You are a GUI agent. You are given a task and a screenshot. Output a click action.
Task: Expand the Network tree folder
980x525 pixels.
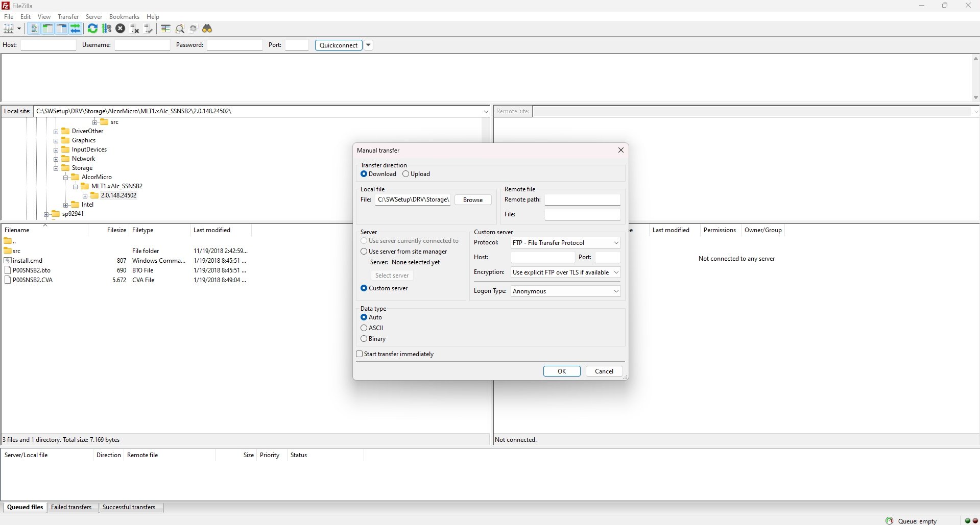coord(56,159)
